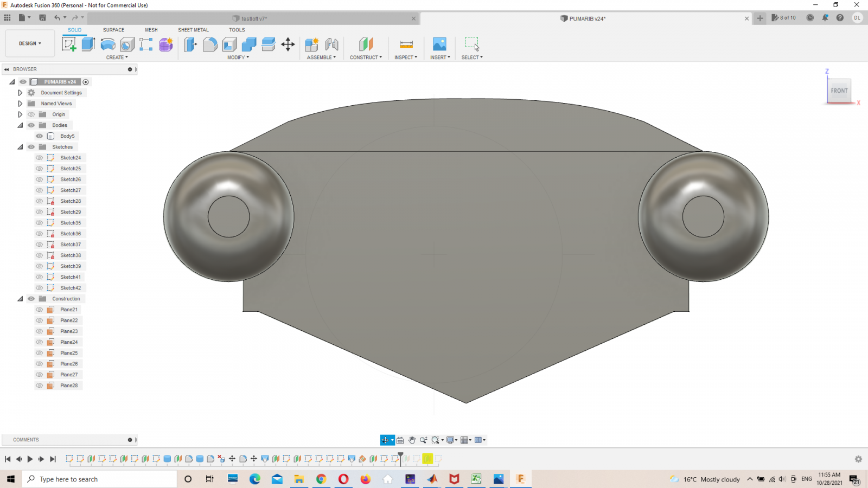Viewport: 868px width, 488px height.
Task: Select the Fillet tool
Action: coord(210,44)
